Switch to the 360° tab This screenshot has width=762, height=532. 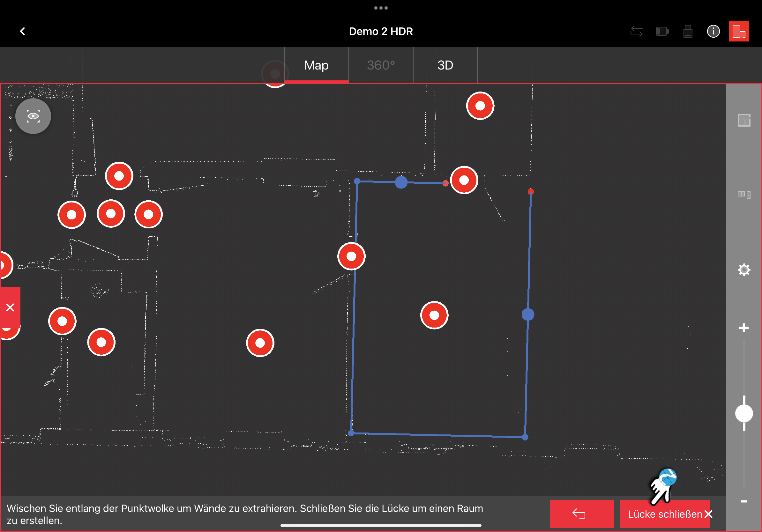tap(381, 65)
